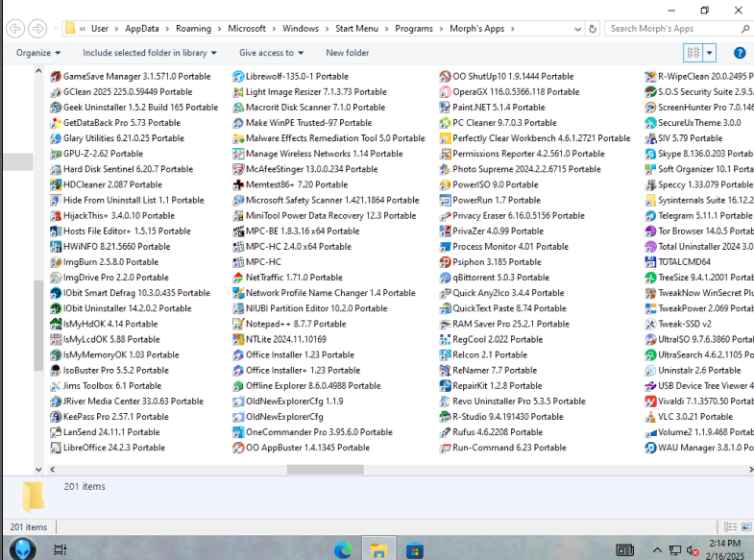Click the Back navigation arrow
This screenshot has width=754, height=560.
pyautogui.click(x=15, y=29)
